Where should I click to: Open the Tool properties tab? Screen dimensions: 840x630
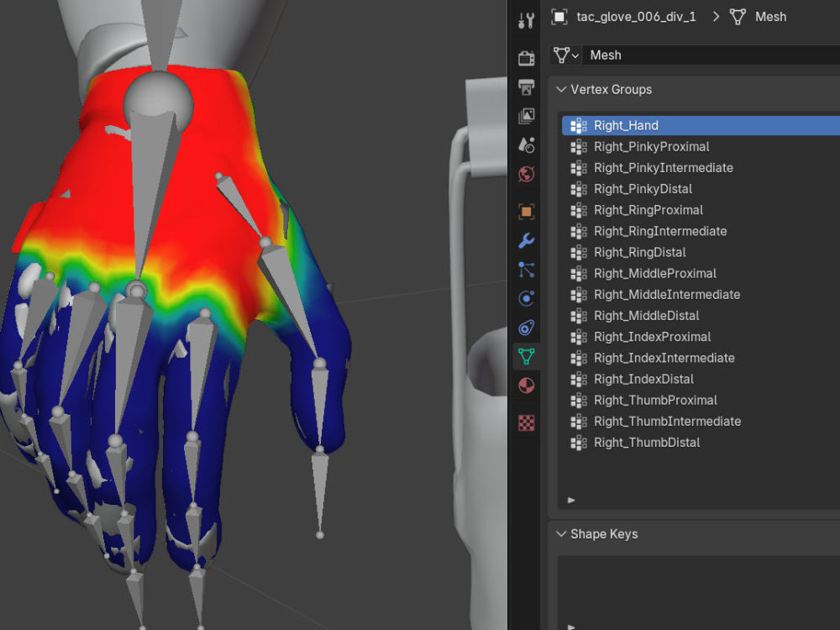(x=526, y=20)
